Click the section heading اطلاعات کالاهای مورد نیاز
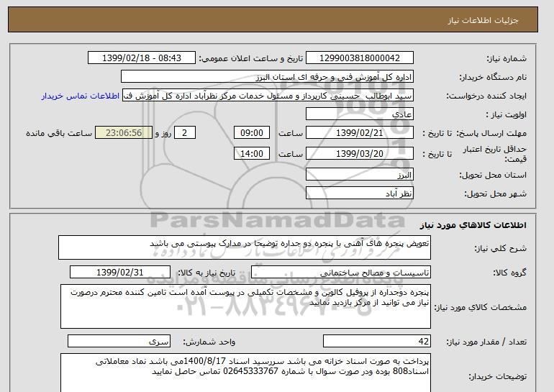 point(473,225)
